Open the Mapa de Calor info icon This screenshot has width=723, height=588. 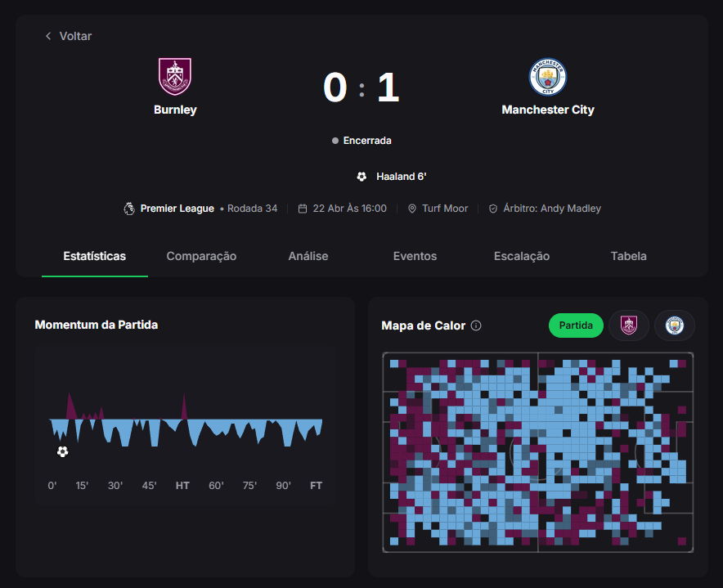click(x=476, y=325)
